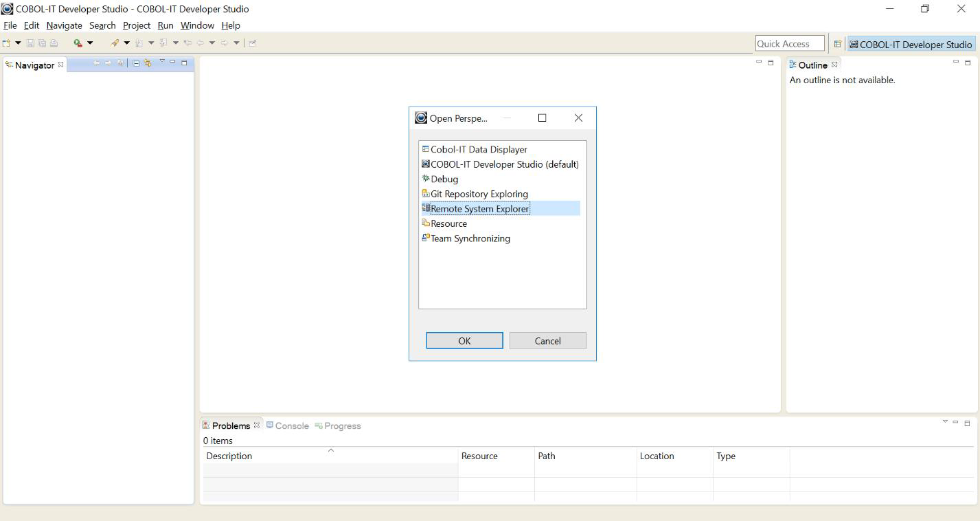The image size is (980, 521).
Task: Expand the New wizard dropdown arrow
Action: 18,43
